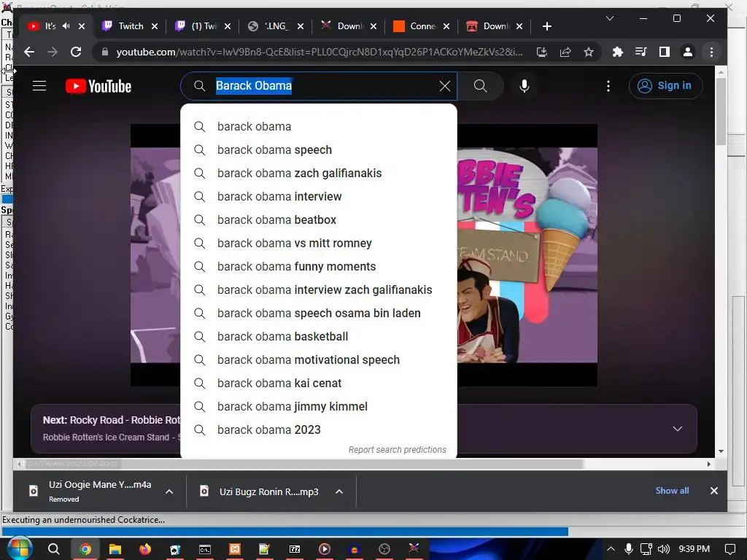Open 7-Zip from the taskbar
Screen dimensions: 747x560
295,549
